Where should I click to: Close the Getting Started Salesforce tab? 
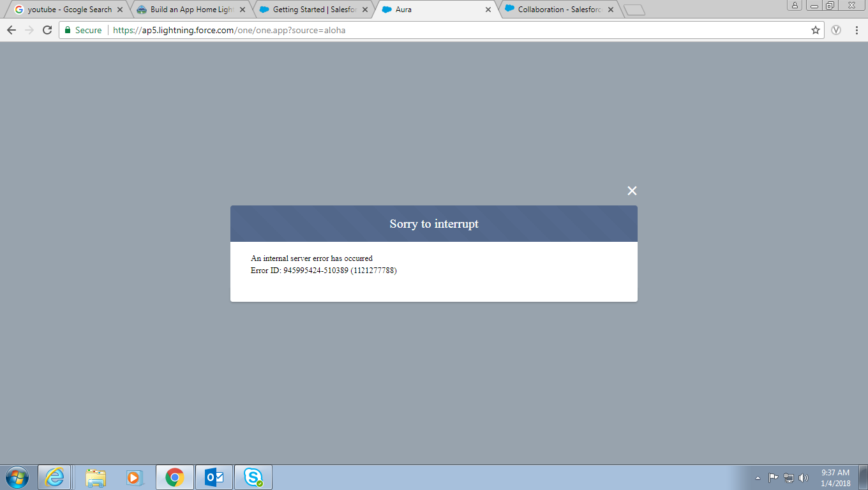tap(365, 10)
